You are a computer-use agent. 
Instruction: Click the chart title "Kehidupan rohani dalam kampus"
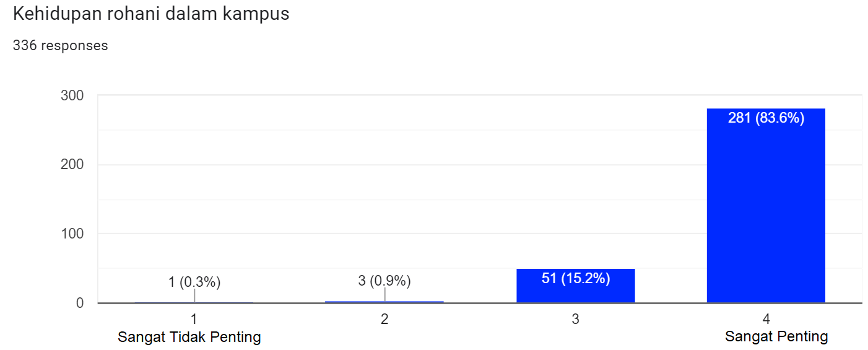[x=151, y=14]
